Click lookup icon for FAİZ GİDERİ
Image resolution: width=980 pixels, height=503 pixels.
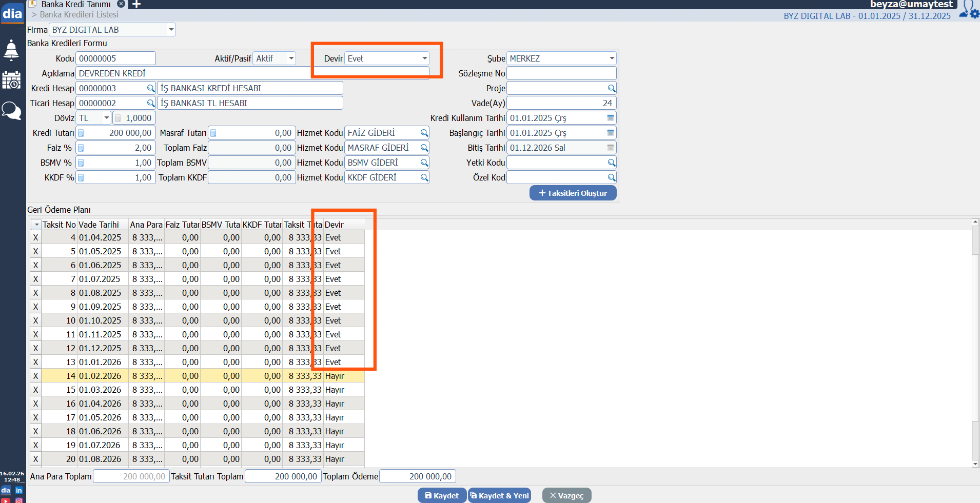tap(424, 133)
